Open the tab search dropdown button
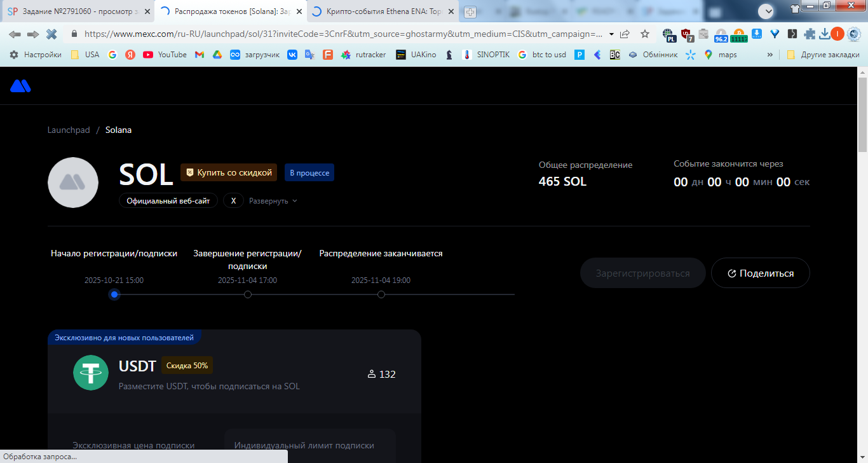This screenshot has height=463, width=868. [x=766, y=11]
